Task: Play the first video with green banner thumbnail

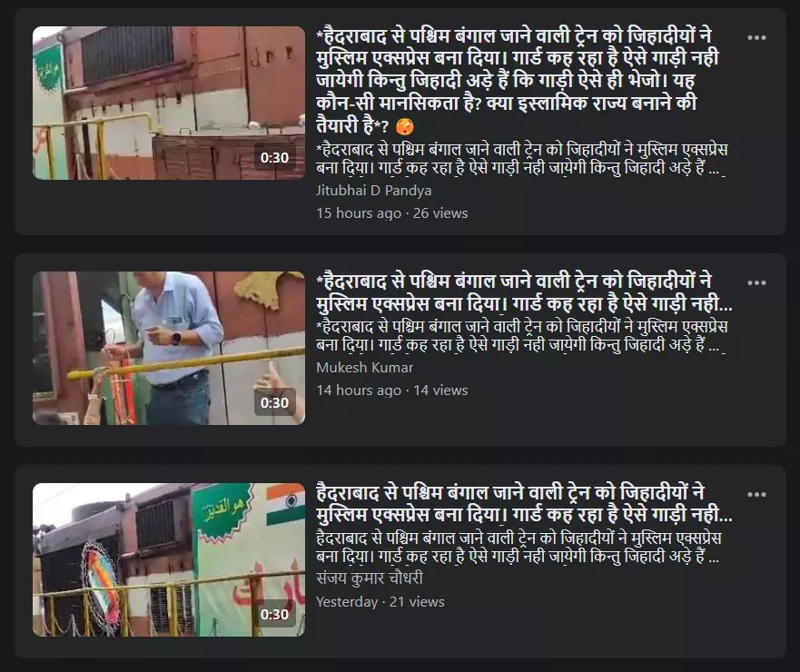Action: pyautogui.click(x=169, y=104)
